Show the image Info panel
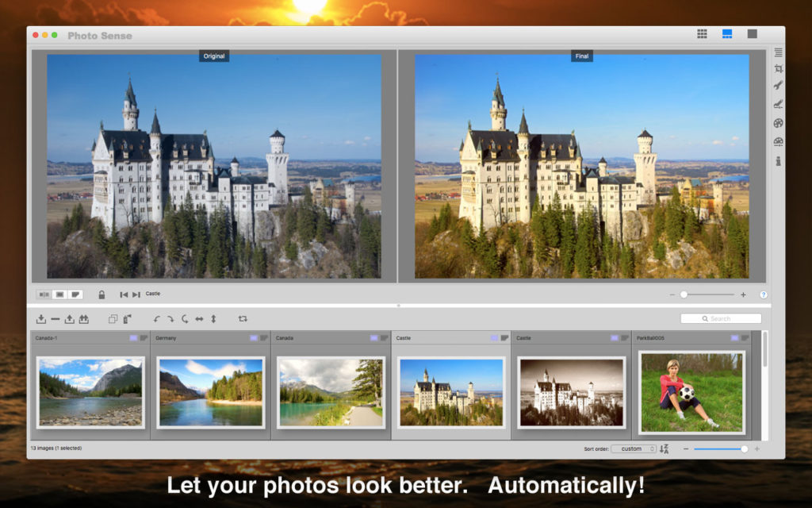The height and width of the screenshot is (508, 812). tap(778, 160)
